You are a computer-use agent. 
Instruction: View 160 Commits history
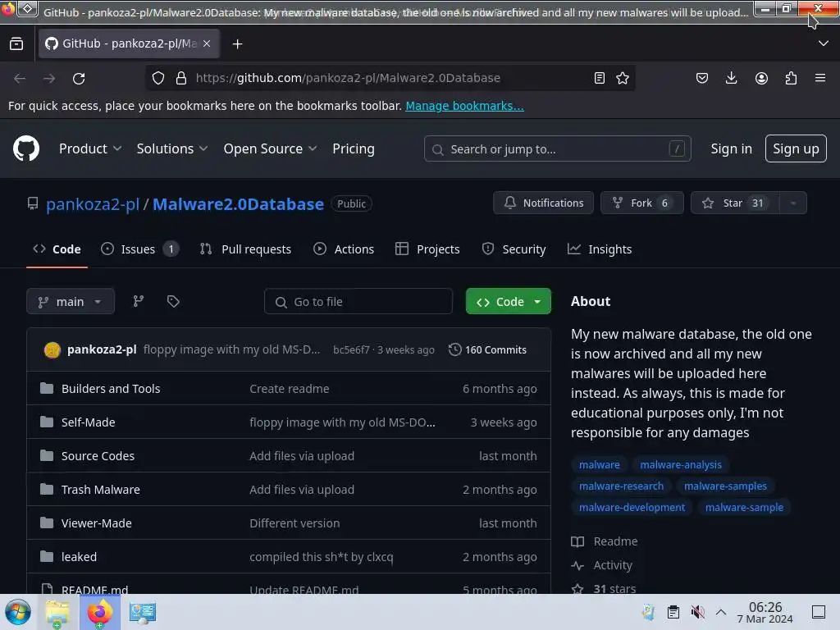(487, 349)
